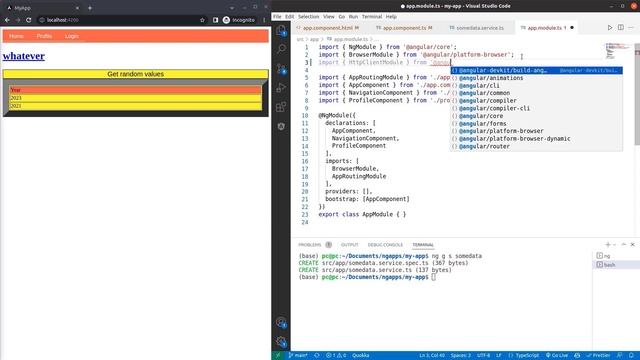This screenshot has height=360, width=640.
Task: Click the notifications bell in status bar
Action: pyautogui.click(x=631, y=355)
